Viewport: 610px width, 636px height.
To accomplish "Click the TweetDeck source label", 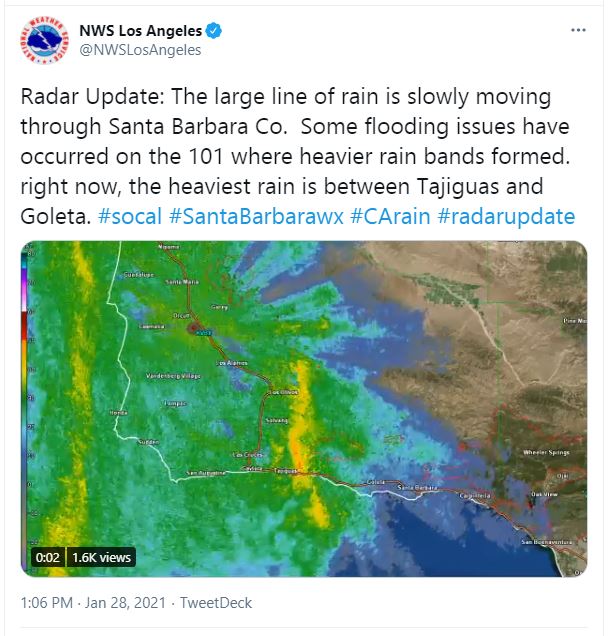I will coord(216,603).
